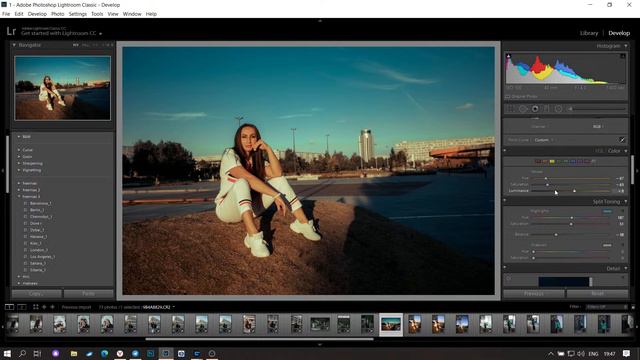Image resolution: width=640 pixels, height=360 pixels.
Task: Click the filmstrip horizontal scrollbar
Action: tap(259, 339)
